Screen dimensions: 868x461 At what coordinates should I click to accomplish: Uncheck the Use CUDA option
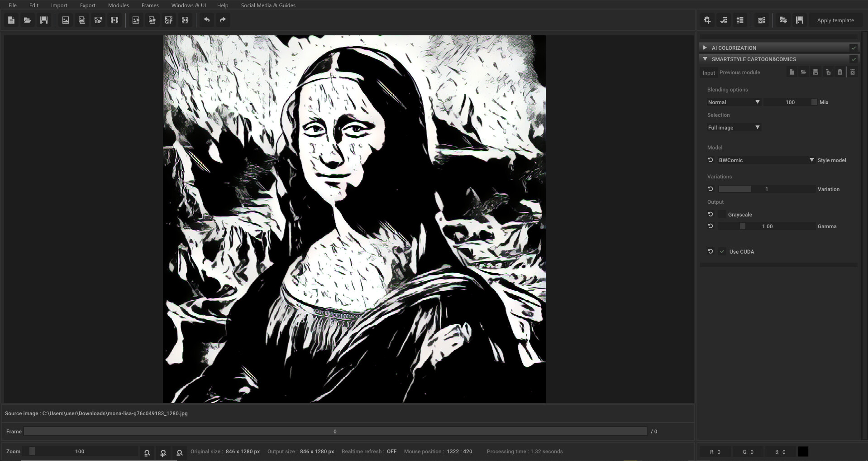[x=722, y=251]
